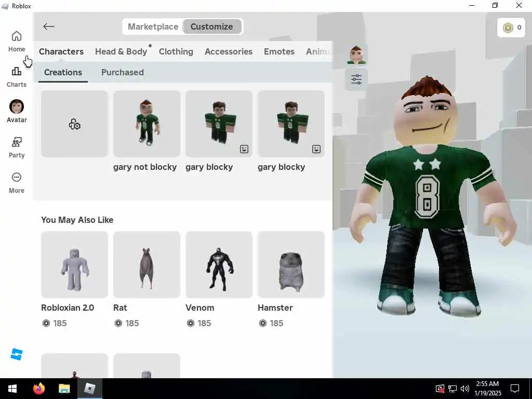Open File Explorer from the taskbar
Screen dimensions: 532x399
point(64,389)
